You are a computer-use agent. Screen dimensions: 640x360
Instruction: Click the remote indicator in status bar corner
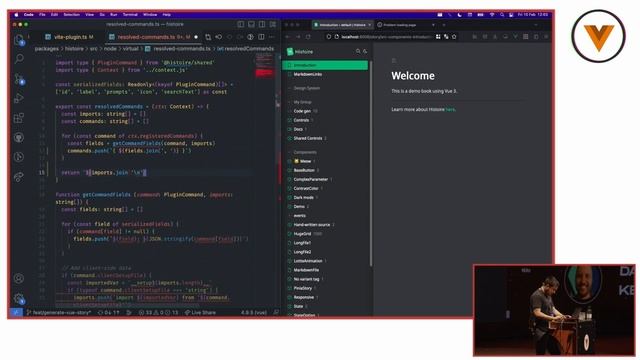pos(16,313)
